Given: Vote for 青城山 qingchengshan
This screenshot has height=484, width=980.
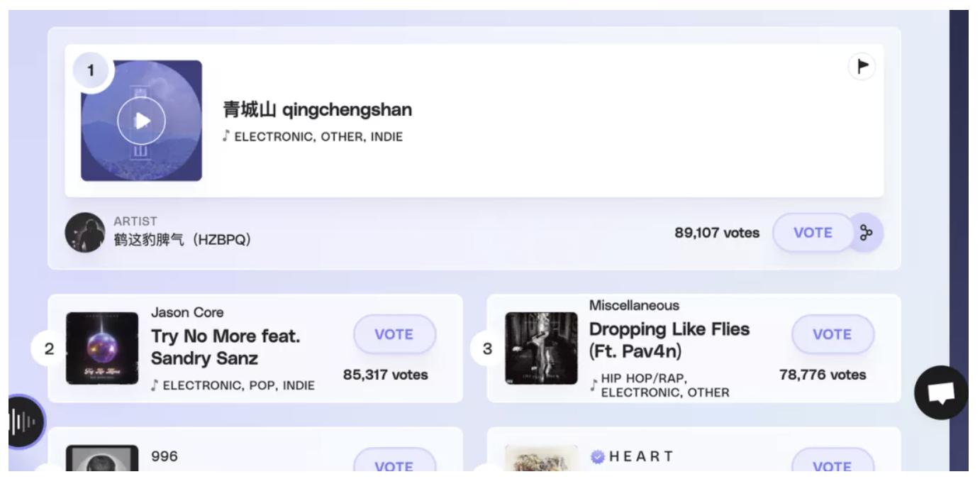Looking at the screenshot, I should [812, 233].
